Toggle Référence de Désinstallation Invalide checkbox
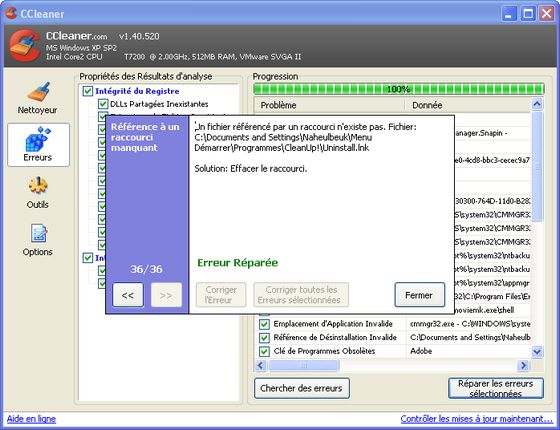Image resolution: width=560 pixels, height=430 pixels. [x=264, y=338]
